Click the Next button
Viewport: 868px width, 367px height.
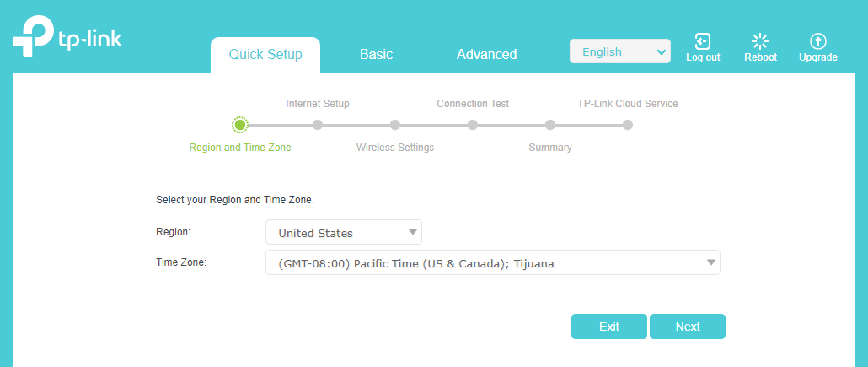(687, 327)
